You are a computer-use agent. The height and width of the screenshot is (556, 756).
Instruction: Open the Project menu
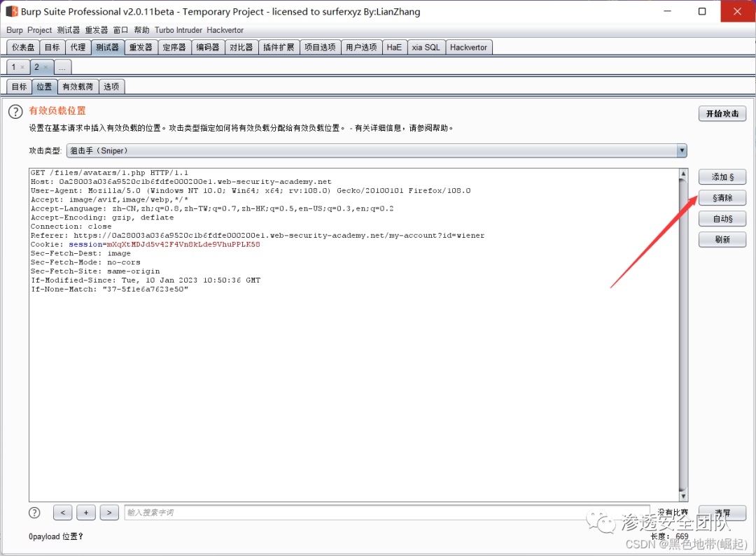point(39,30)
